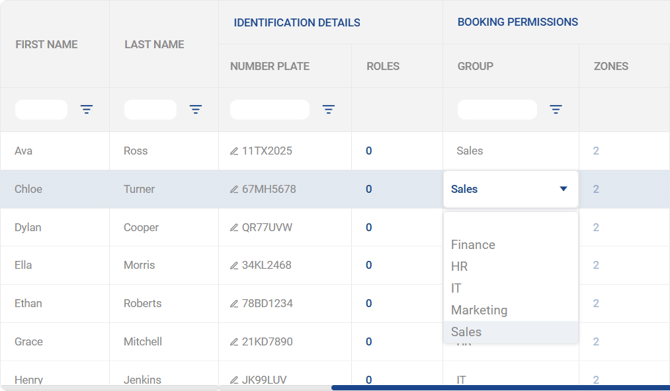Screen dimensions: 670x391
Task: Choose Finance in the group list
Action: [x=511, y=245]
